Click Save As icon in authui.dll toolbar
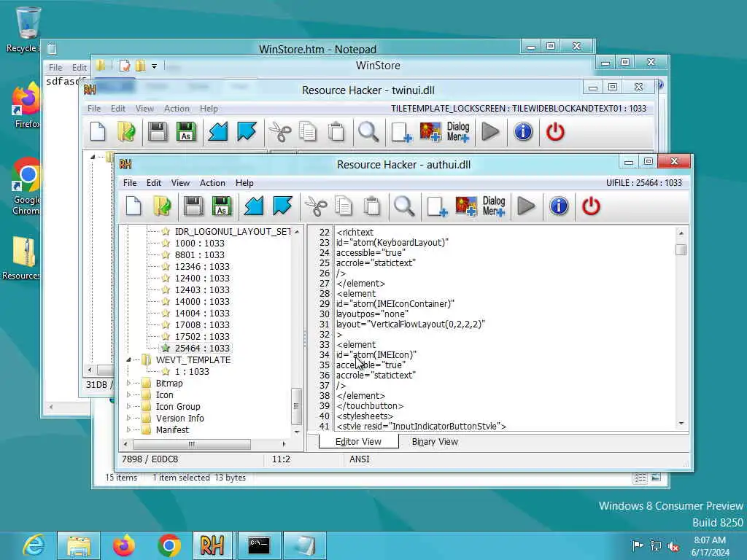 (222, 206)
